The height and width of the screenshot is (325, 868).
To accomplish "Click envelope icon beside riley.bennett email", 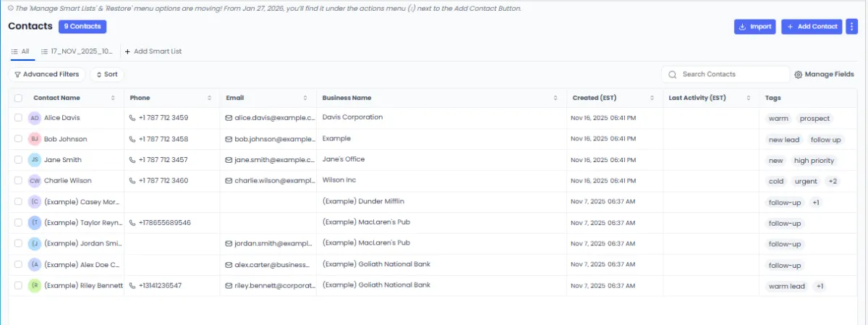I will coord(229,286).
